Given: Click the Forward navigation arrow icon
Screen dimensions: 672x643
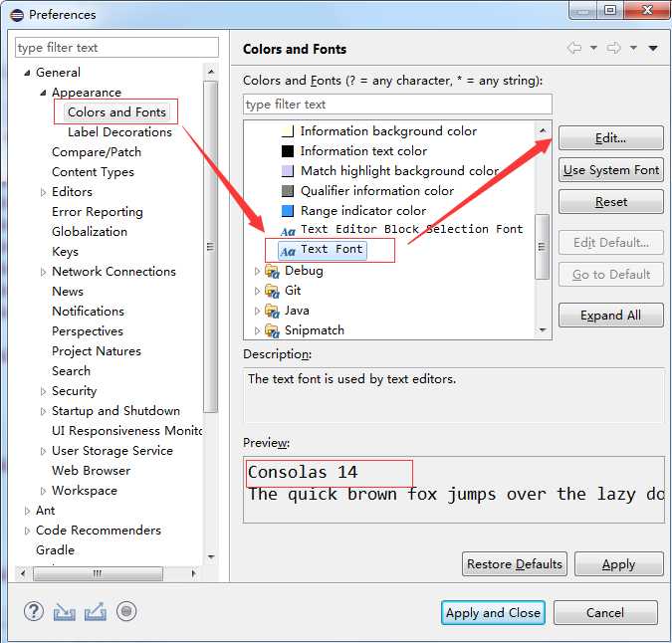Looking at the screenshot, I should pyautogui.click(x=613, y=48).
